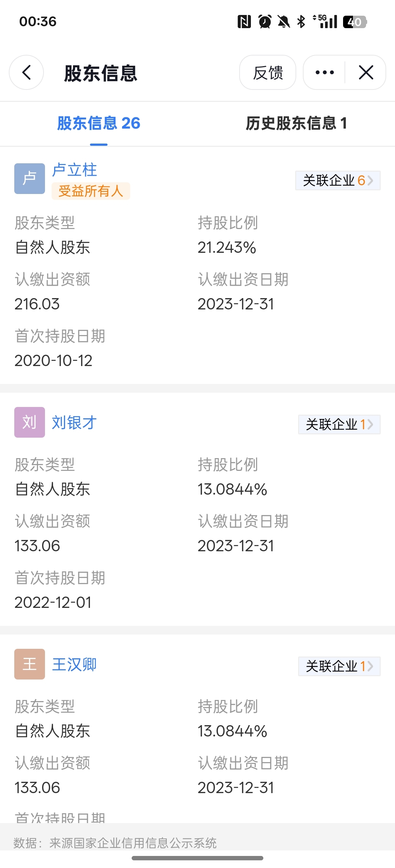395x868 pixels.
Task: Tap the NFC status icon
Action: tap(244, 22)
